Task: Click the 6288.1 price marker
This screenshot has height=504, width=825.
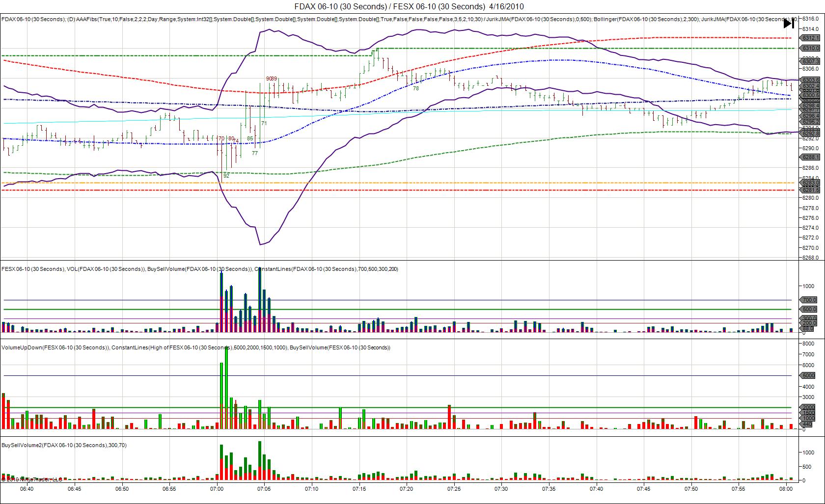Action: coord(810,157)
